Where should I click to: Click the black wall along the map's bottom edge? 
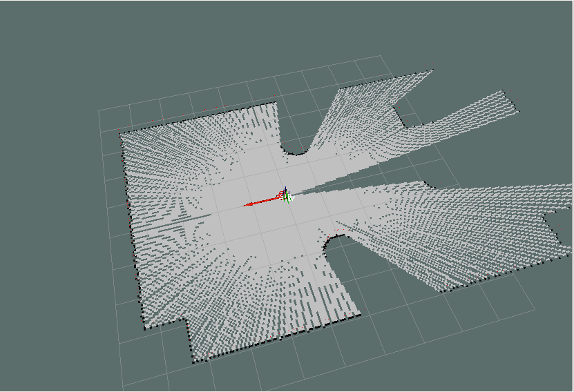pos(276,337)
